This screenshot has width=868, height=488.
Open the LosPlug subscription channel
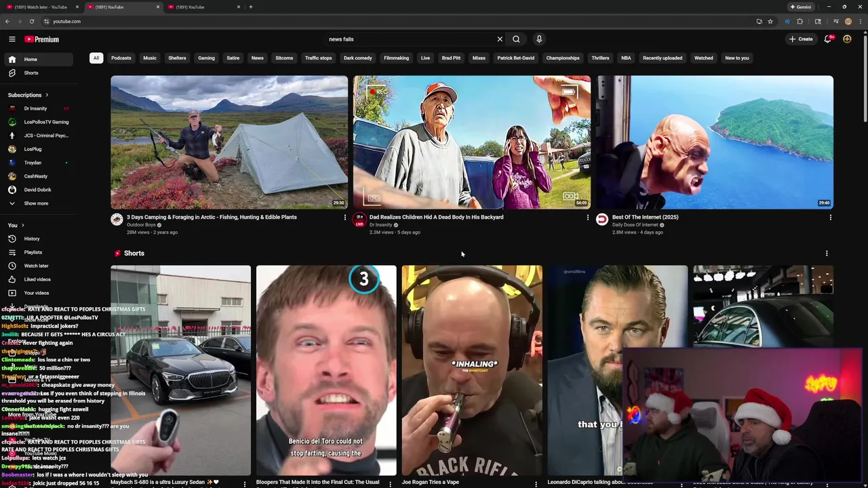click(39, 149)
